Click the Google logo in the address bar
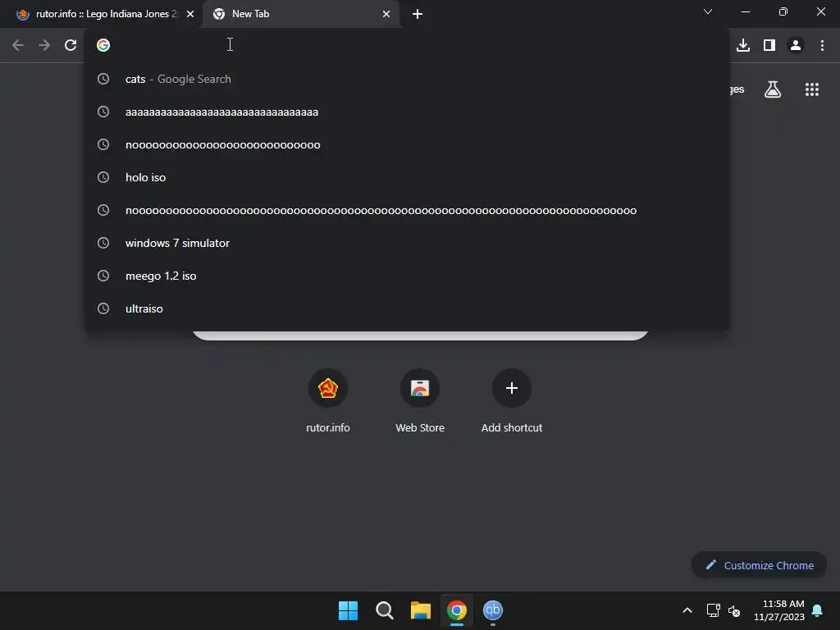840x630 pixels. pyautogui.click(x=103, y=45)
